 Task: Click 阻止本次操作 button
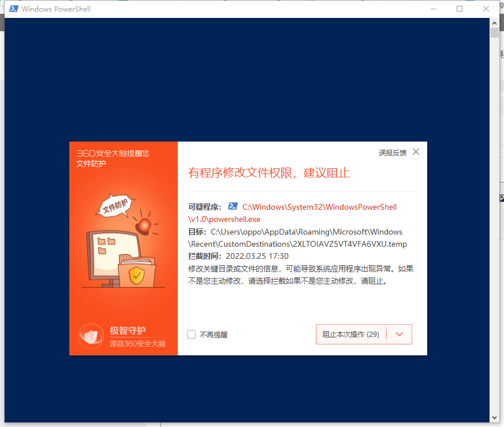(x=350, y=335)
